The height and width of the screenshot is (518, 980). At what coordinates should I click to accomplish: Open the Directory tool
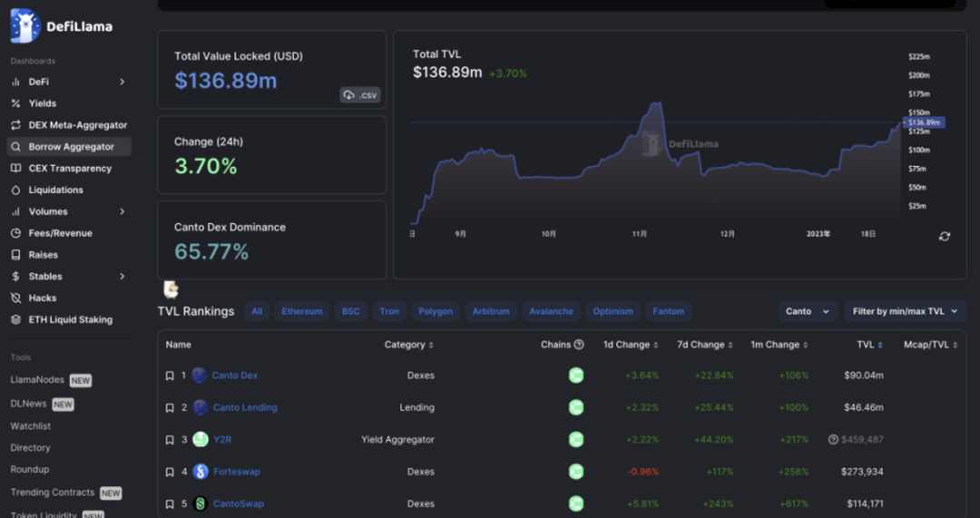pyautogui.click(x=30, y=447)
